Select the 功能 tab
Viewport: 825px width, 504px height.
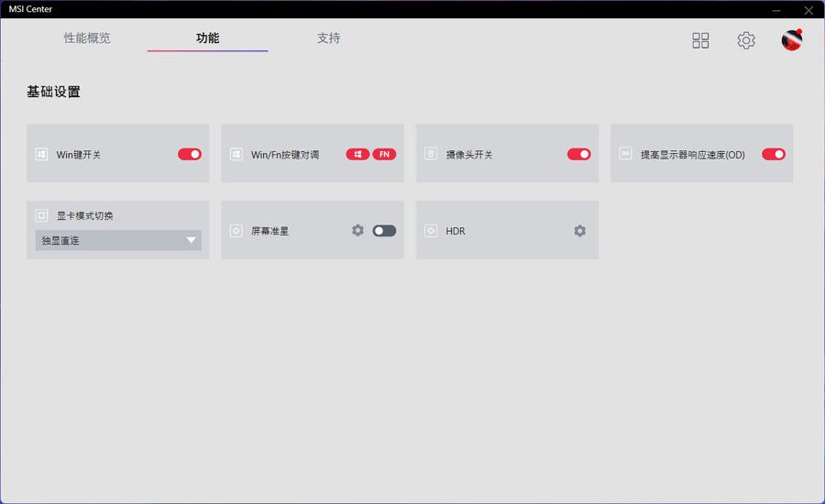pyautogui.click(x=207, y=38)
